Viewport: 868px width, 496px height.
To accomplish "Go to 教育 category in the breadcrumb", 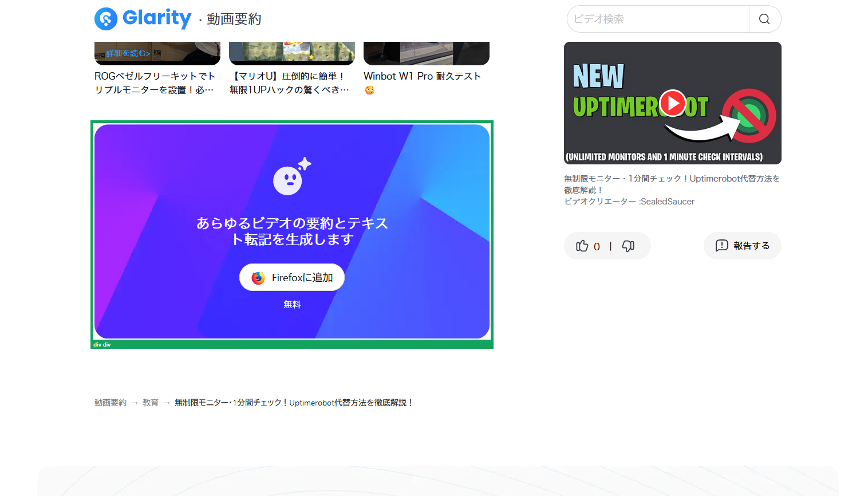I will (x=151, y=403).
